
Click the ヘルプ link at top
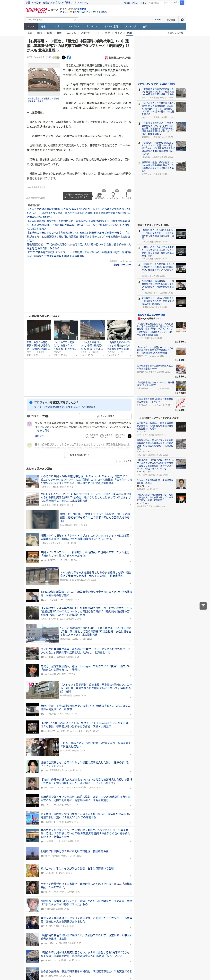tap(143, 3)
